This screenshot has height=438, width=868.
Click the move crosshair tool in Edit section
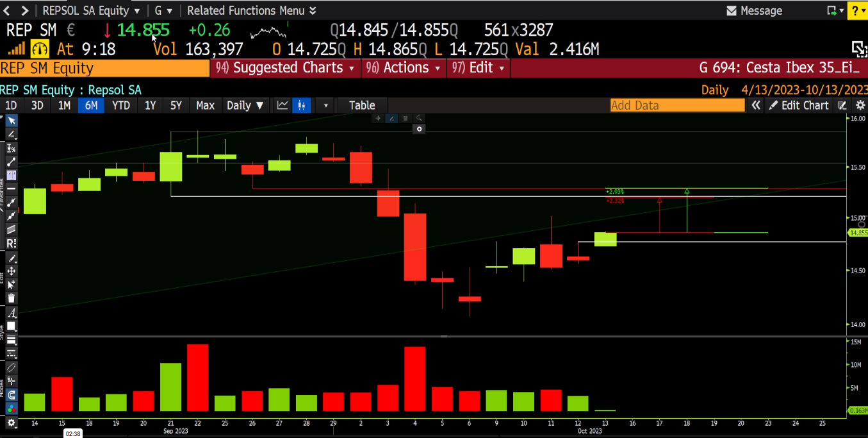(x=12, y=271)
